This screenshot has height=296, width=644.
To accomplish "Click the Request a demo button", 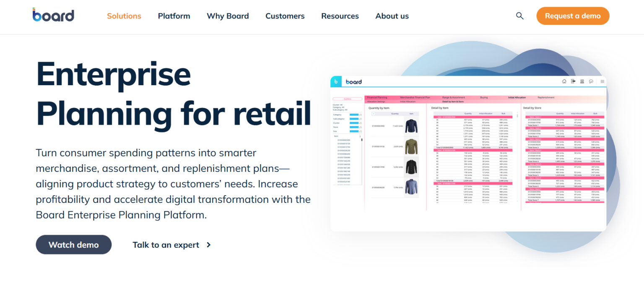I will 573,16.
